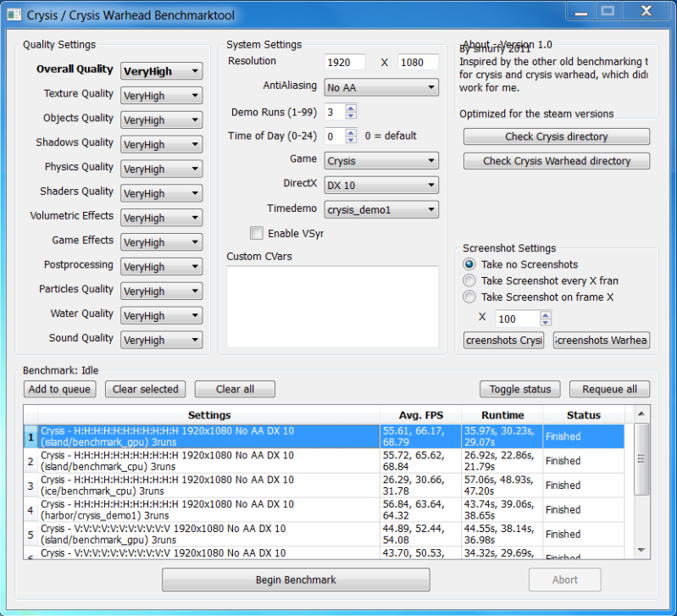Click the resolution height field 1080
Screen dimensions: 677x616
tap(418, 62)
